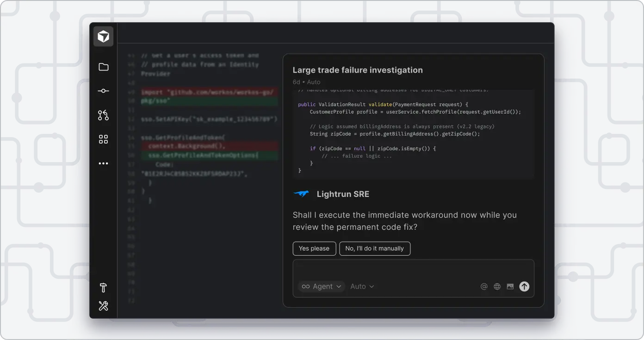Viewport: 644px width, 340px height.
Task: Click the crossed tools icon at sidebar bottom
Action: click(x=103, y=306)
